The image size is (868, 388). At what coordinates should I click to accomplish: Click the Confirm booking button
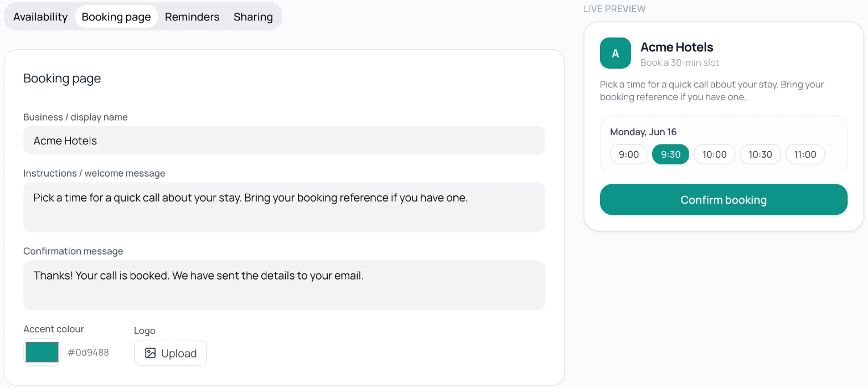coord(724,200)
